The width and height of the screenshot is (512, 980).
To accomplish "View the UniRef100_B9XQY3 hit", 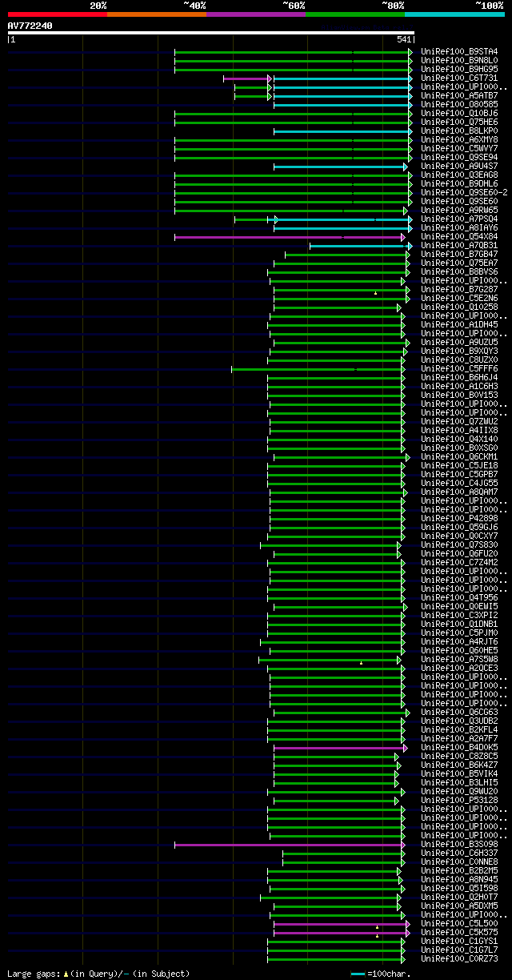I will (459, 351).
